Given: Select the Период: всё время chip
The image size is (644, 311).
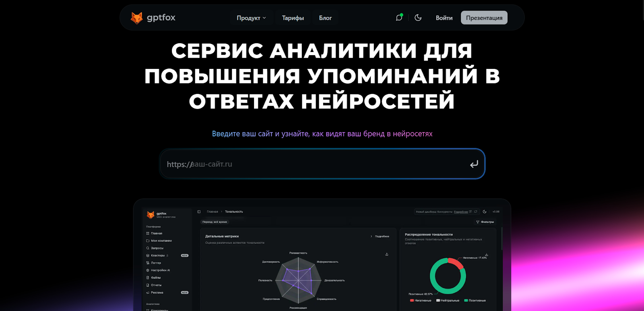Looking at the screenshot, I should pos(215,222).
